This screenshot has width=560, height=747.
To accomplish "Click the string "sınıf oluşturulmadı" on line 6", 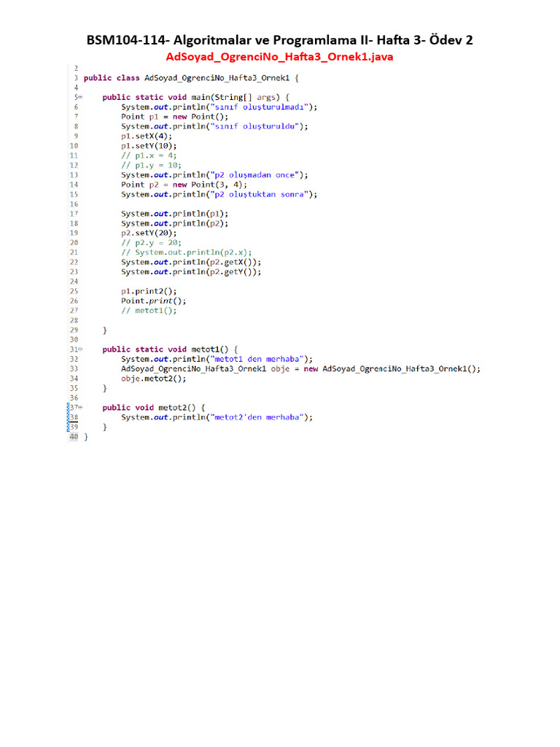I will pos(260,107).
